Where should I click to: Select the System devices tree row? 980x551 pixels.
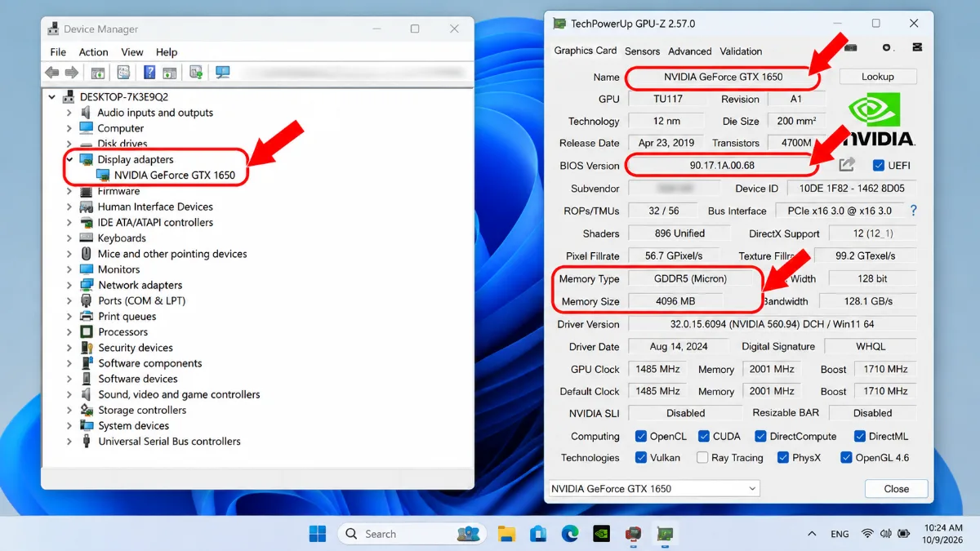click(x=134, y=426)
